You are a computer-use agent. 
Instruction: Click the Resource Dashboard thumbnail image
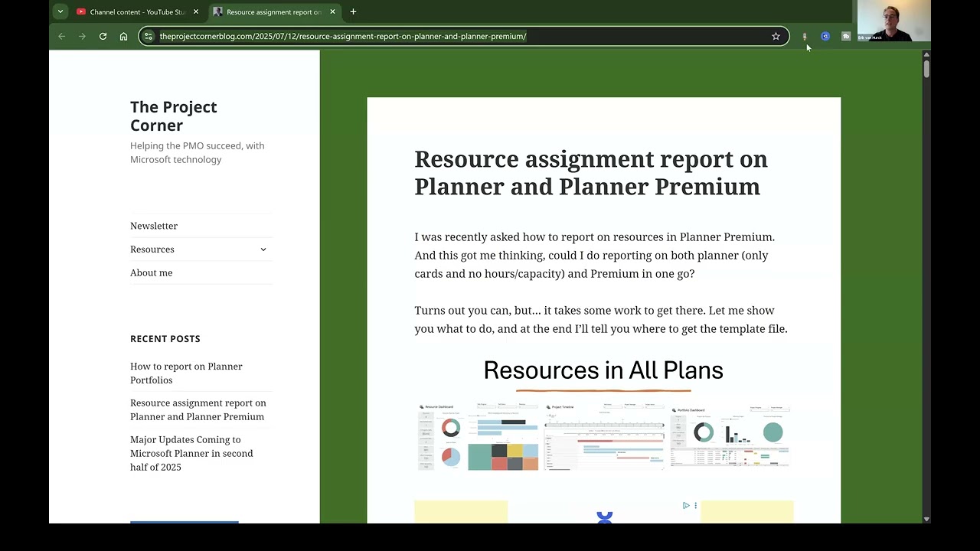pyautogui.click(x=479, y=437)
